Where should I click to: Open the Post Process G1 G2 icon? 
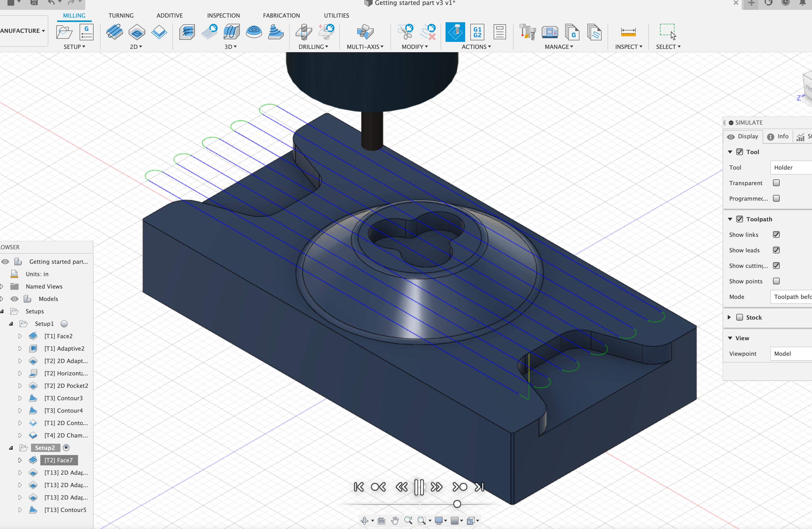[x=477, y=32]
